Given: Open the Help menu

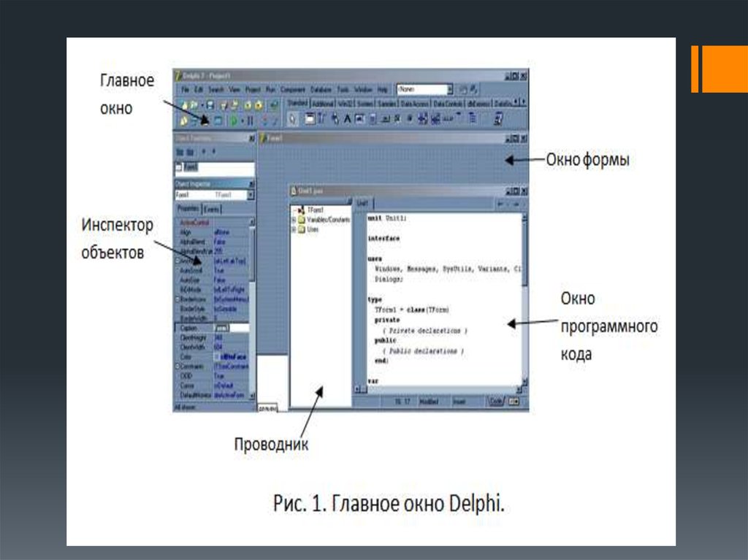Looking at the screenshot, I should 382,89.
